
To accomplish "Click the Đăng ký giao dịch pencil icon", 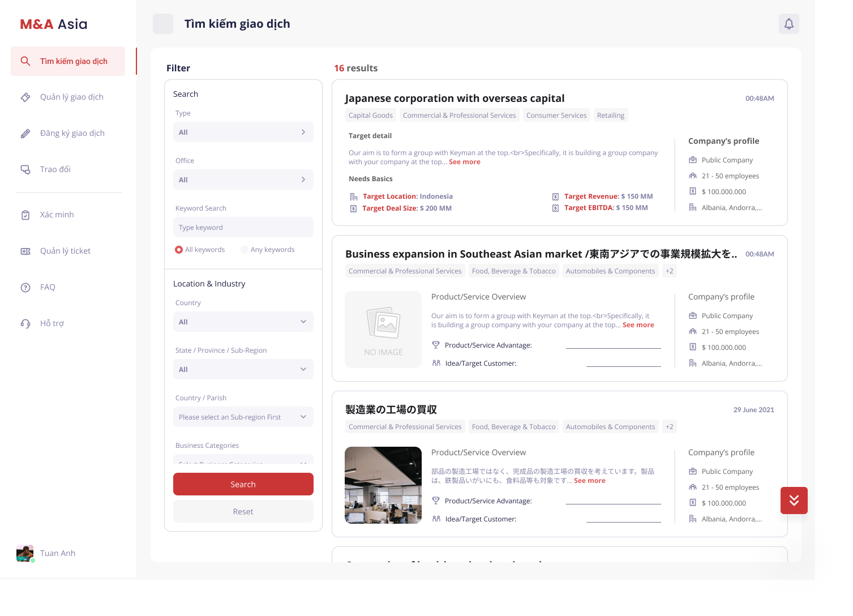I will 25,134.
